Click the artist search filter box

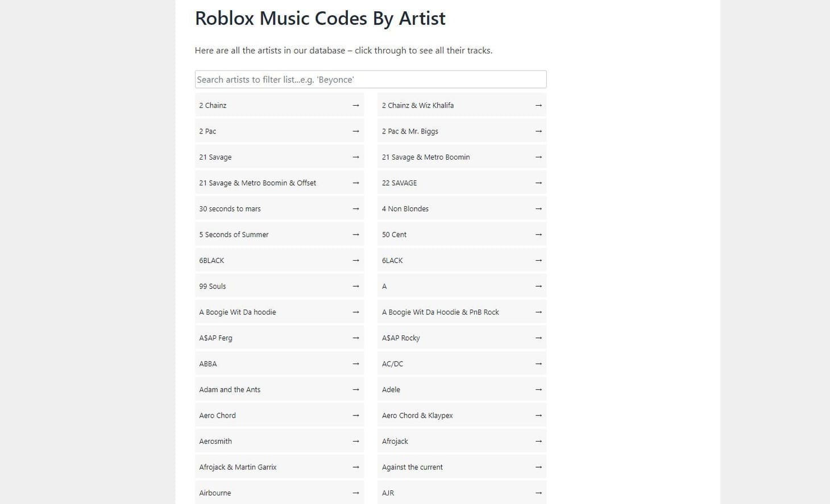tap(370, 79)
